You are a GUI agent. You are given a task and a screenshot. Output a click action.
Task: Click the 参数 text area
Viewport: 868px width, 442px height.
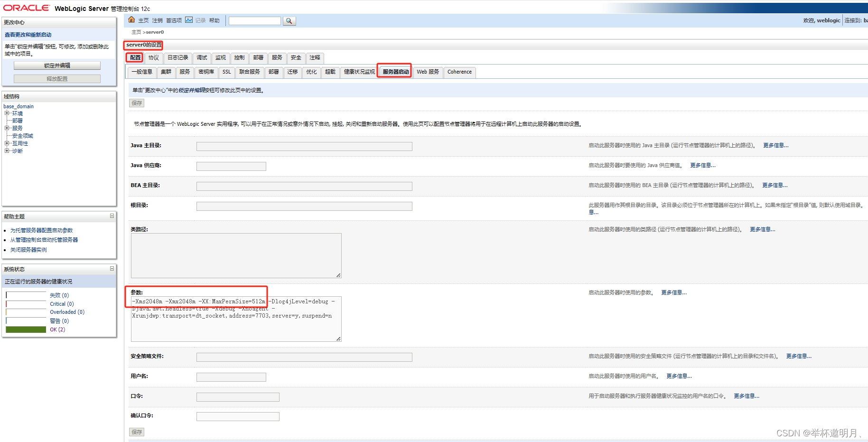coord(236,319)
